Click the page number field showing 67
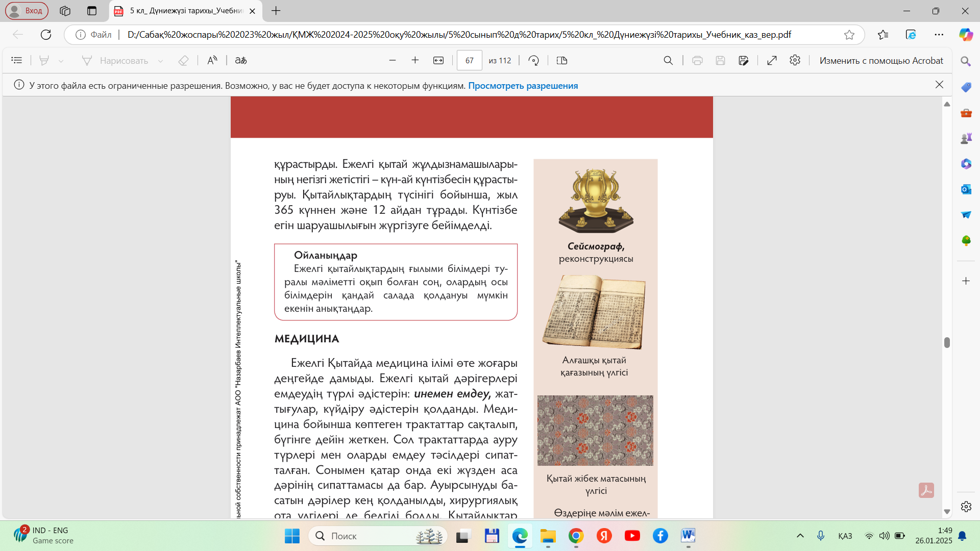 [469, 60]
